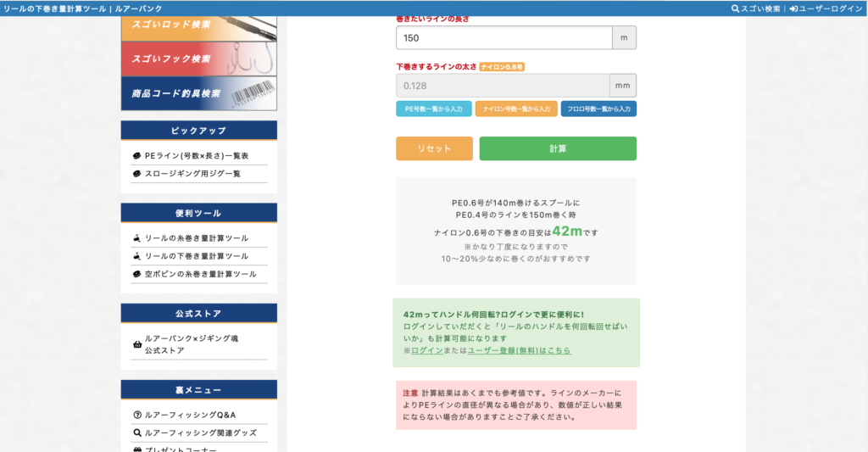
Task: Click the search icon beside ルアーフィッシング関連グッズ
Action: (x=136, y=432)
